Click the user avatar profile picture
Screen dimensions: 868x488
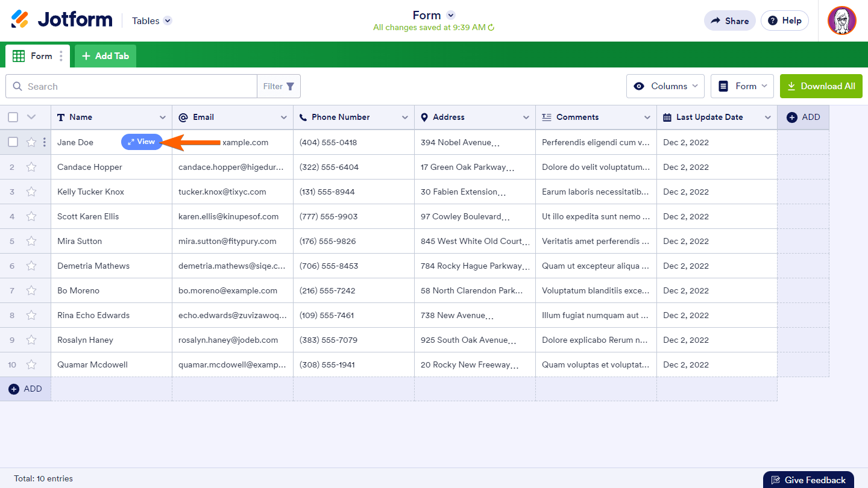click(841, 20)
